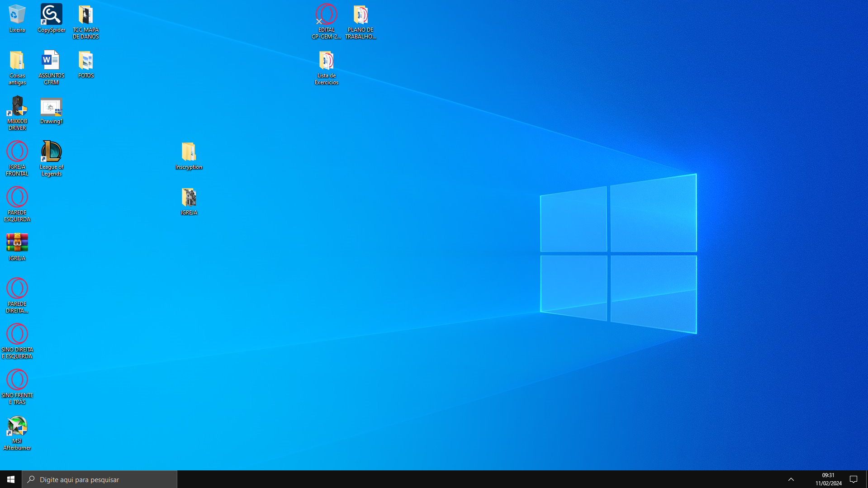The width and height of the screenshot is (868, 488).
Task: Select the IGREJA FRONTAL Opera file
Action: tap(17, 159)
